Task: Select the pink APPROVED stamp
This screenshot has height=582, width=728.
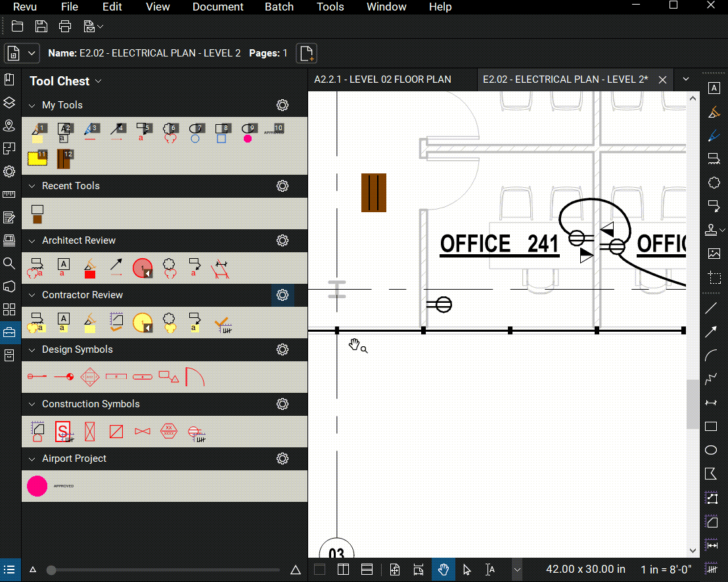Action: [36, 486]
